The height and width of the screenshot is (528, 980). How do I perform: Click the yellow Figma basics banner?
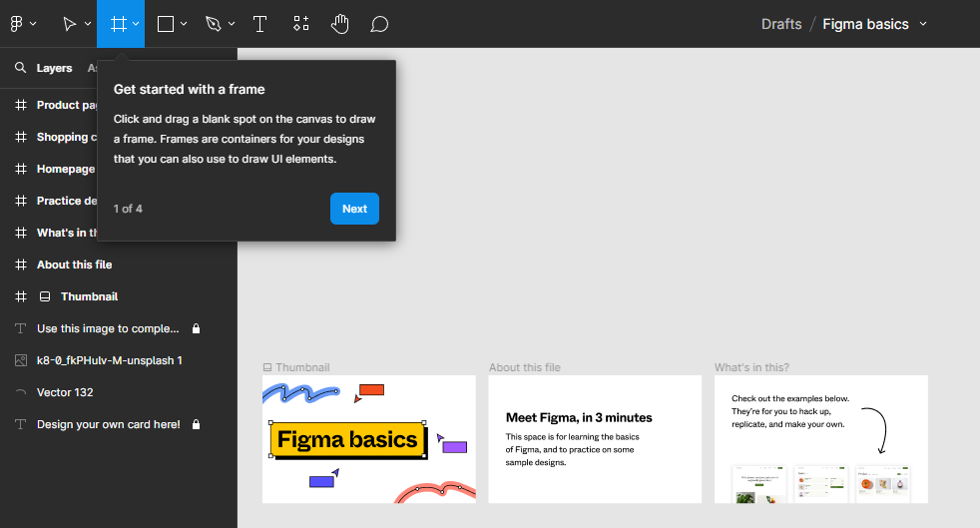click(347, 439)
